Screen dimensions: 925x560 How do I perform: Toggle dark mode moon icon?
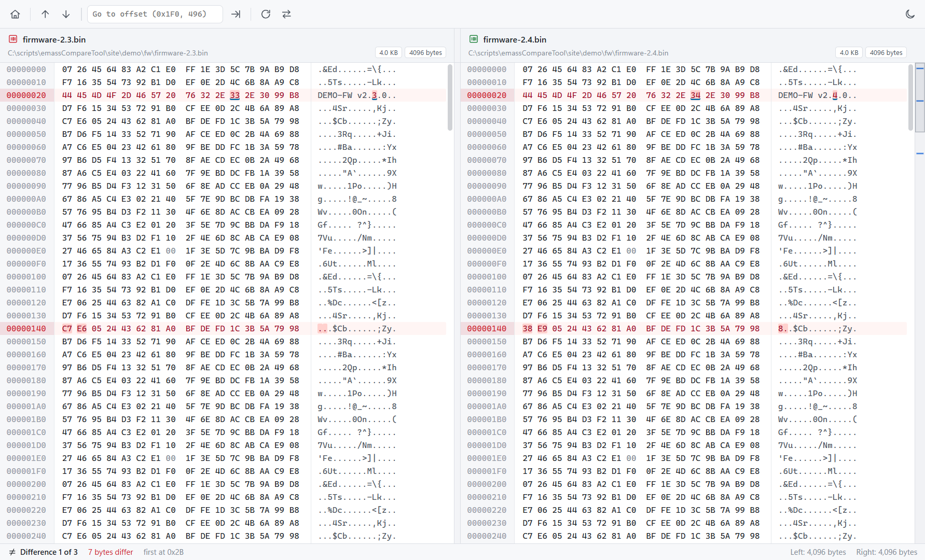coord(910,14)
